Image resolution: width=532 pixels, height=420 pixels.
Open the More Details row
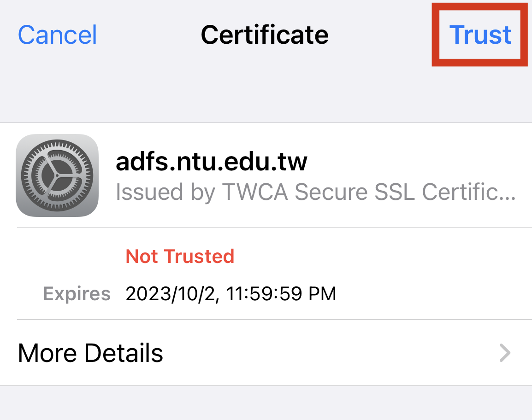click(x=266, y=353)
